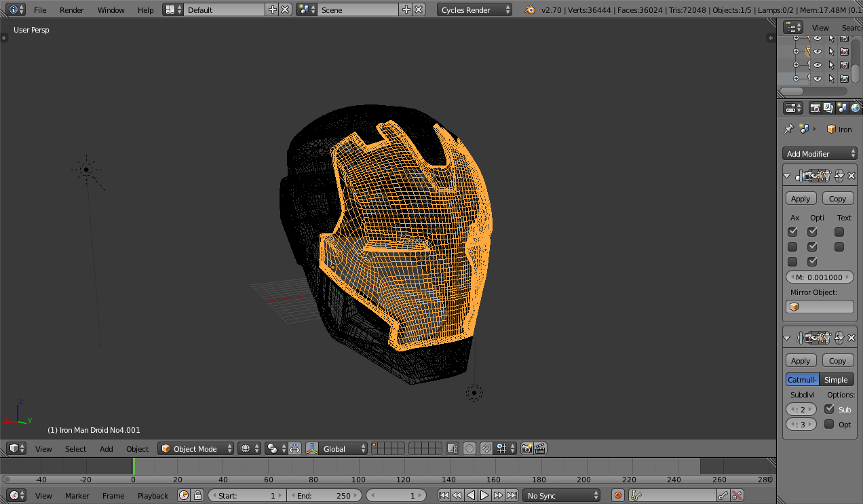
Task: Switch to the Scene properties tab
Action: click(842, 108)
